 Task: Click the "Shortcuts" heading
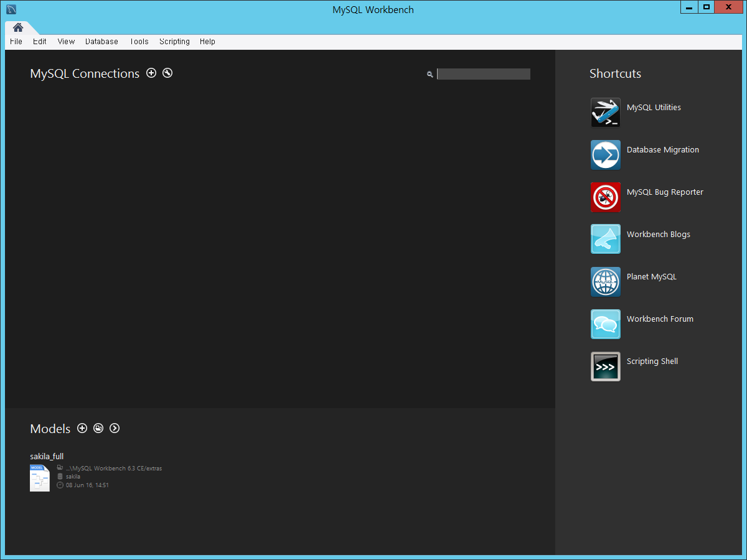[615, 73]
